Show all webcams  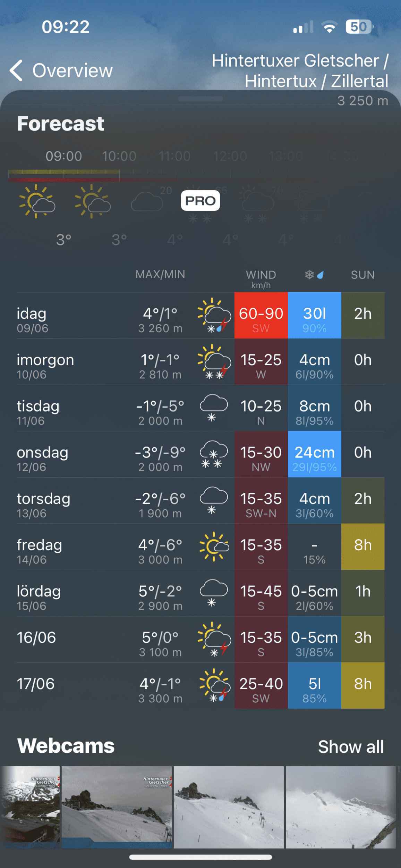(351, 746)
